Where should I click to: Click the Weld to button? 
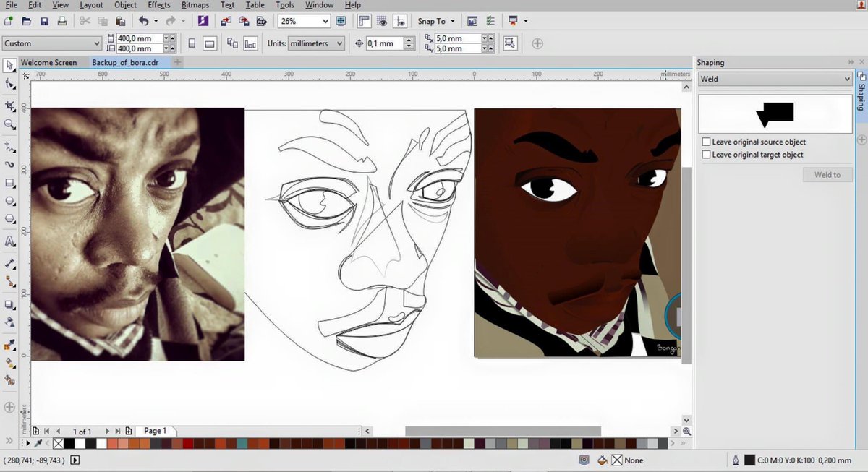pos(827,174)
